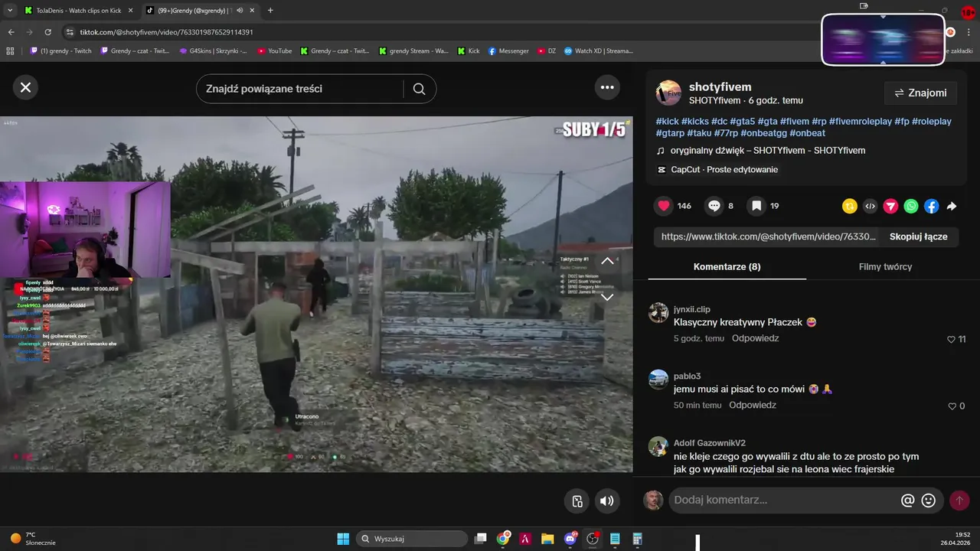This screenshot has width=980, height=551.
Task: Select the Komentarze (8) tab
Action: point(727,266)
